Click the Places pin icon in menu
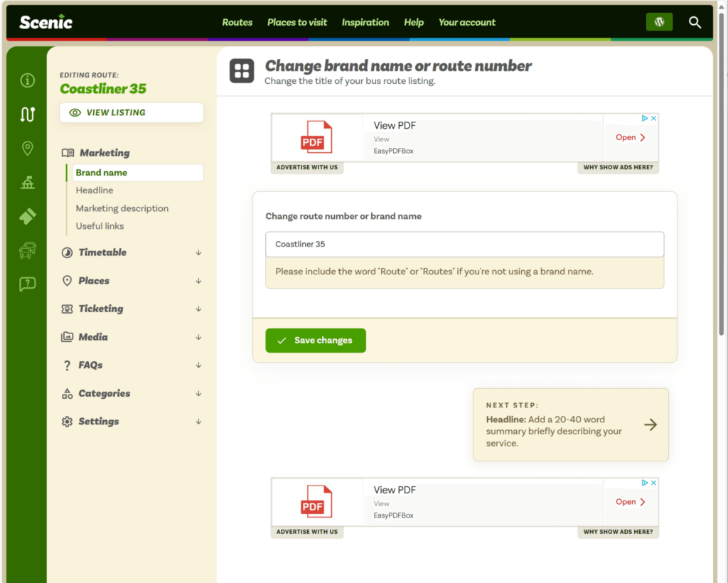This screenshot has width=728, height=583. 68,281
